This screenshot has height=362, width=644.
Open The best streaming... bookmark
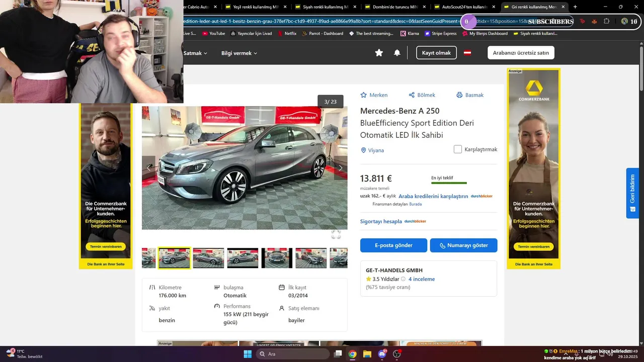tap(371, 34)
